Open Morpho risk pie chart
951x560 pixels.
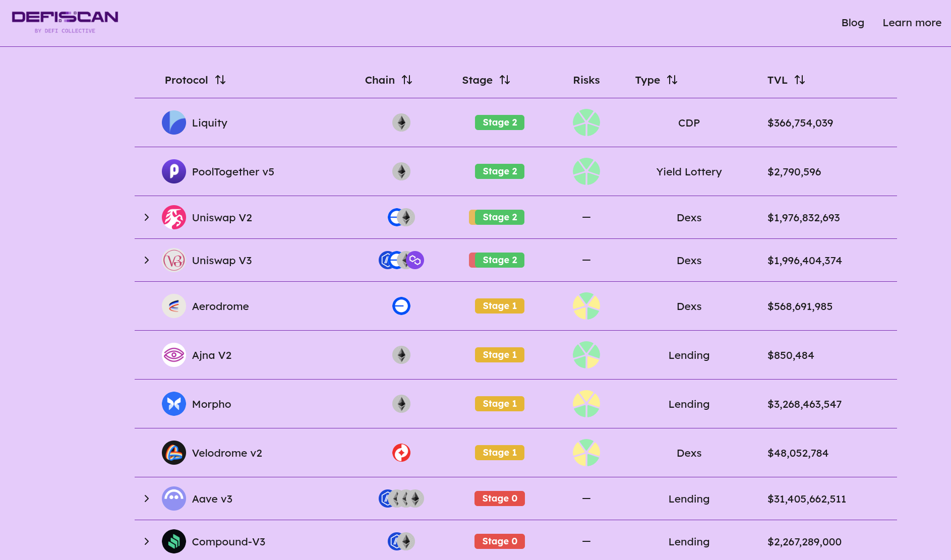point(586,404)
